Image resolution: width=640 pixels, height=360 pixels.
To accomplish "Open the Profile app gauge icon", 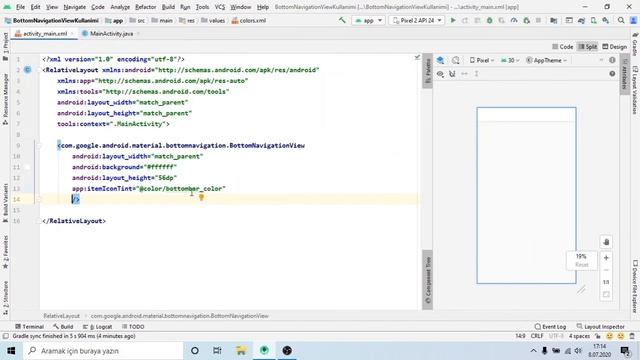I will pyautogui.click(x=514, y=20).
